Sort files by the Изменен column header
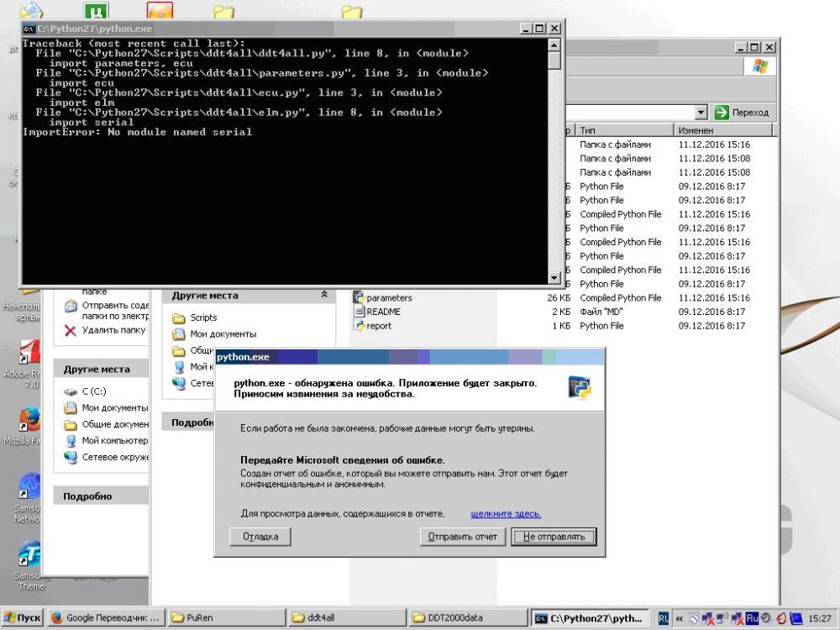840x630 pixels. point(722,130)
